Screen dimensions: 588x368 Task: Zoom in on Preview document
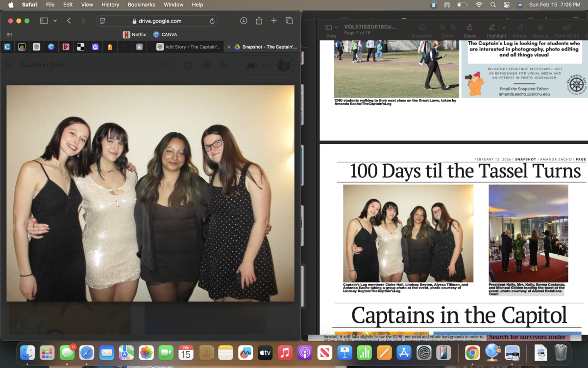454,27
